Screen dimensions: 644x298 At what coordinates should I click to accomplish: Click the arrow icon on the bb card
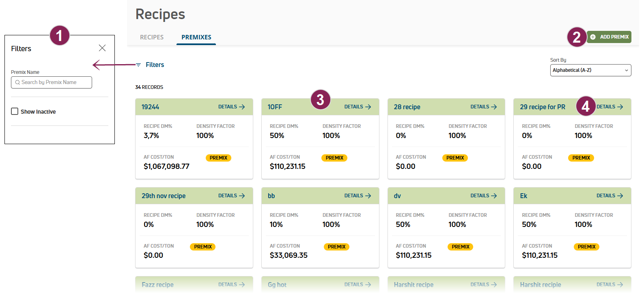tap(368, 196)
